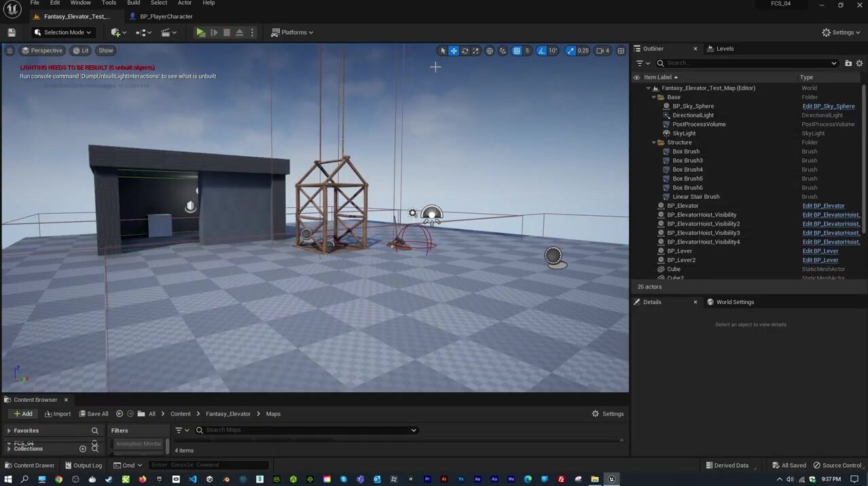Select the scale transform tool
Image resolution: width=868 pixels, height=486 pixels.
tap(475, 51)
